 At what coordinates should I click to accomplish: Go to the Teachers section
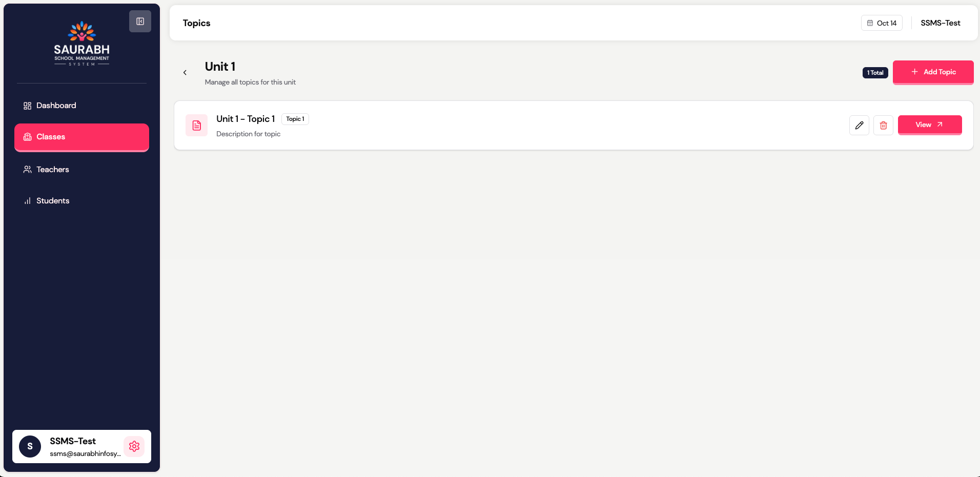[52, 170]
